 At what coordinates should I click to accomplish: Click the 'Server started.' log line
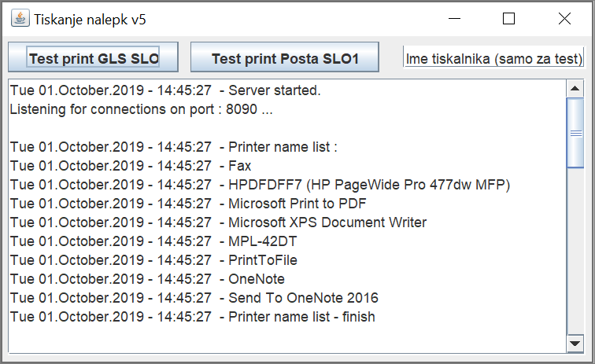pos(165,90)
